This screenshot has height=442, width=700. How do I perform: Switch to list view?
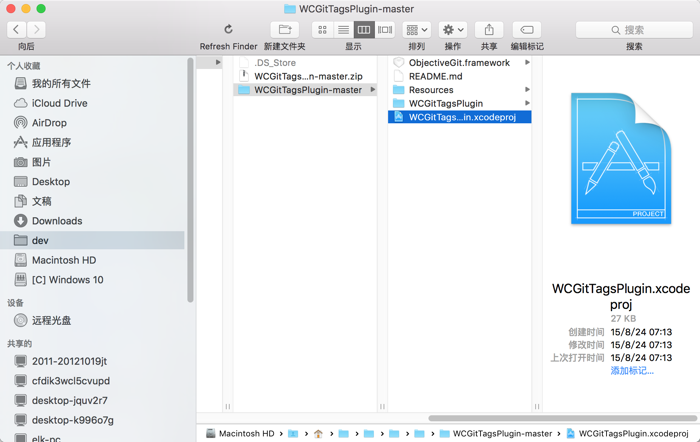click(343, 30)
